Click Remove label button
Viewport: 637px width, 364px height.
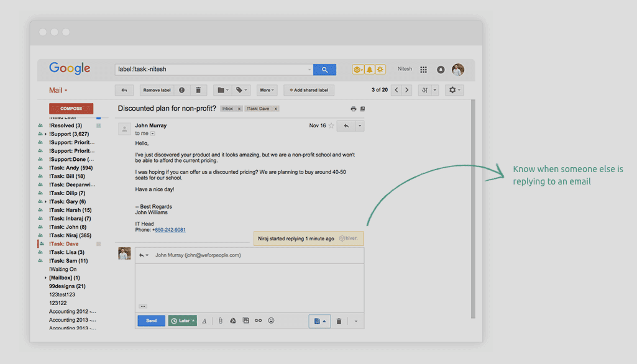(157, 90)
